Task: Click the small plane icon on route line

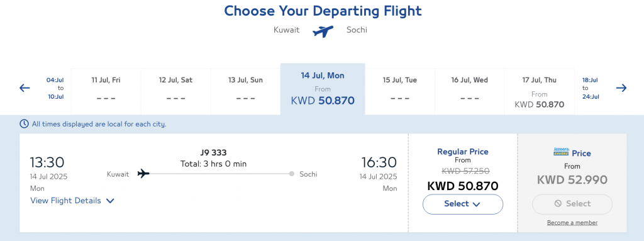Action: tap(143, 174)
